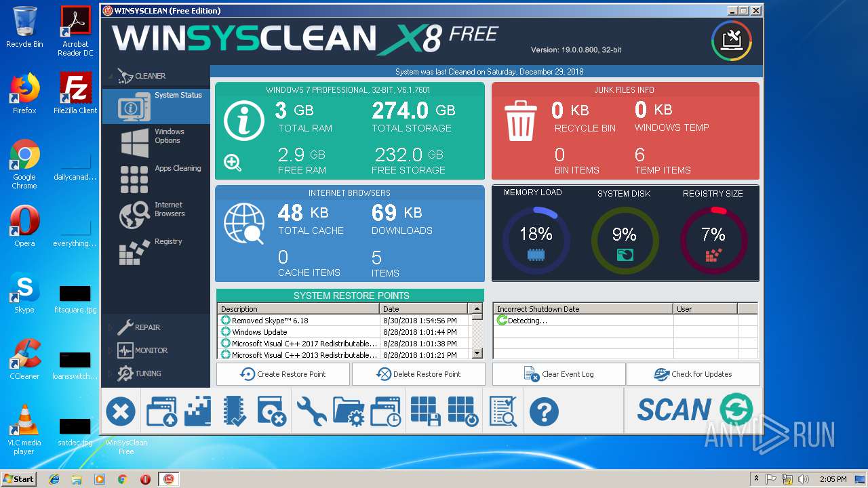Click the 'Detecting...' shutdown list row
The height and width of the screenshot is (488, 868).
pos(625,321)
